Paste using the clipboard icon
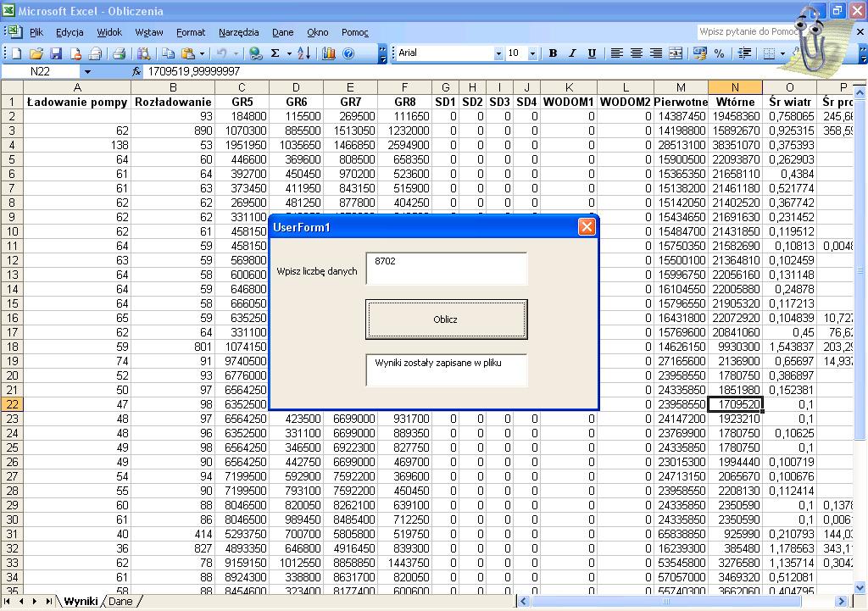 (x=188, y=53)
